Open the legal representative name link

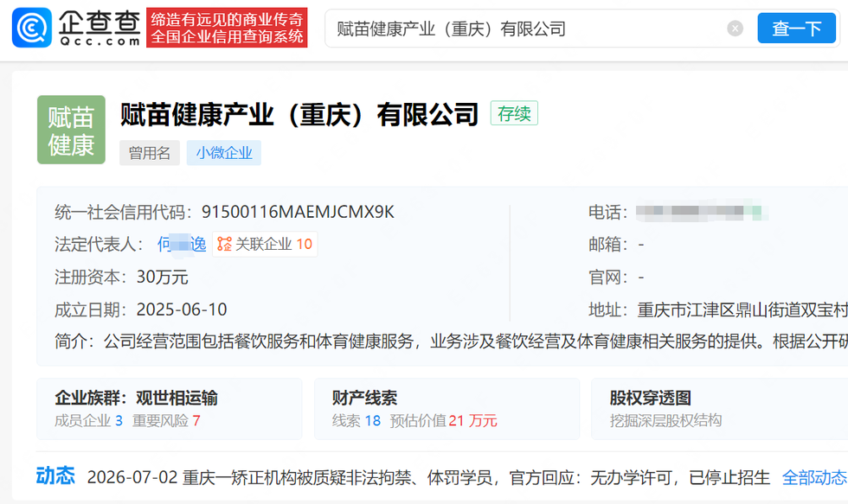[182, 244]
